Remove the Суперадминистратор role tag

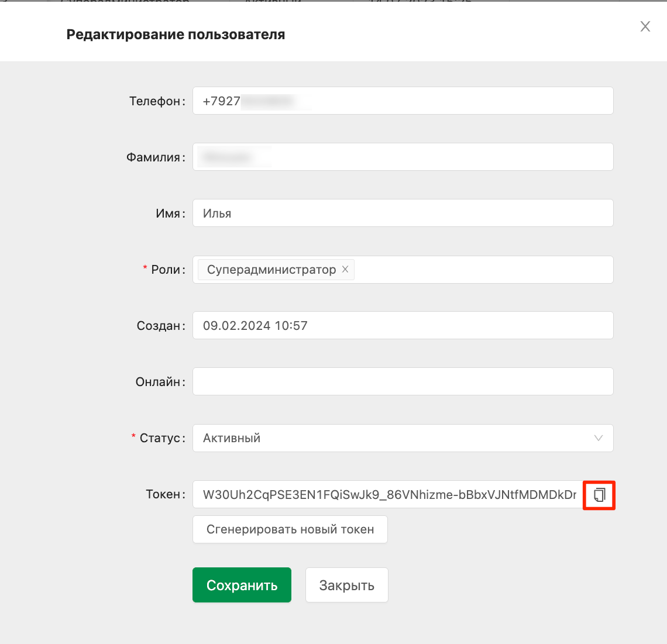tap(345, 269)
